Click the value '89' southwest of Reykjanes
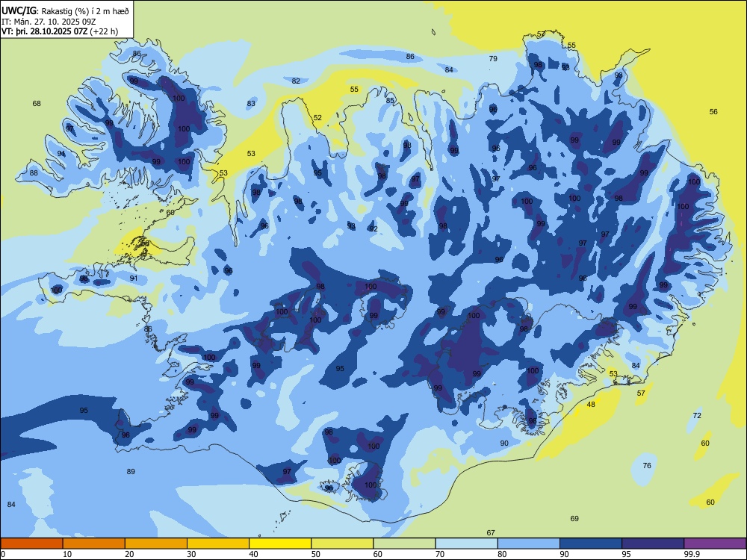This screenshot has width=747, height=560. coord(131,471)
